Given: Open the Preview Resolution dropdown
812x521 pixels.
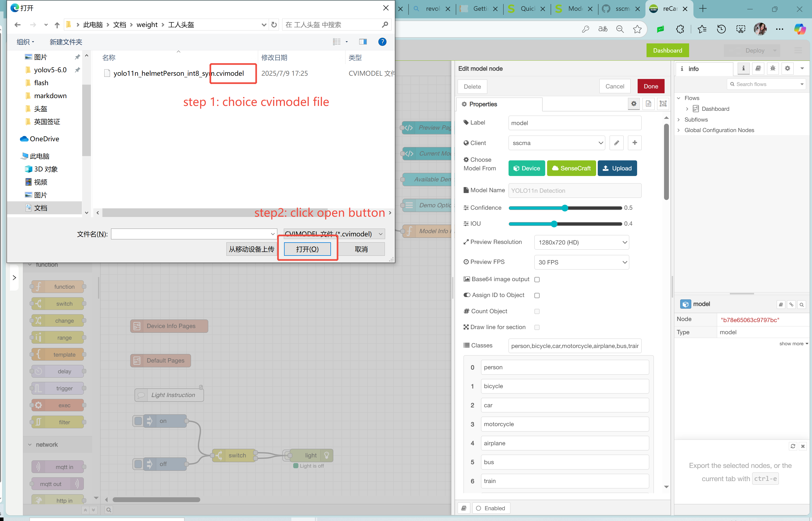Looking at the screenshot, I should (x=581, y=242).
